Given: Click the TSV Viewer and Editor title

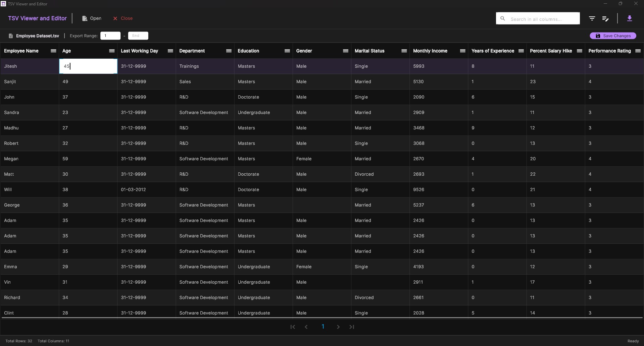Looking at the screenshot, I should coord(37,18).
